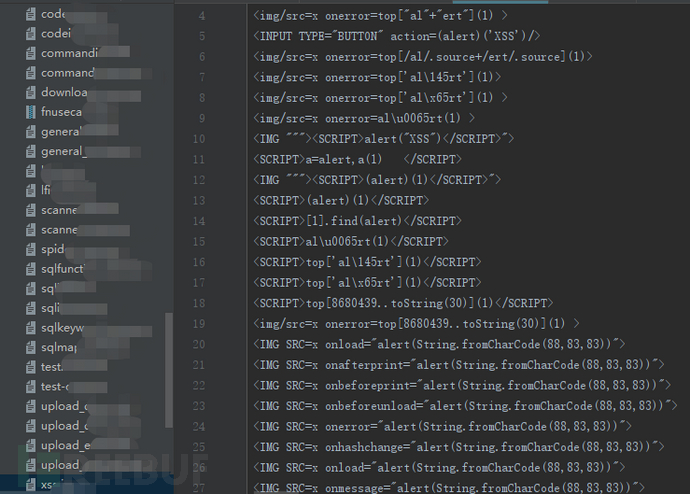
Task: Click line number 17 in the gutter
Action: [199, 282]
